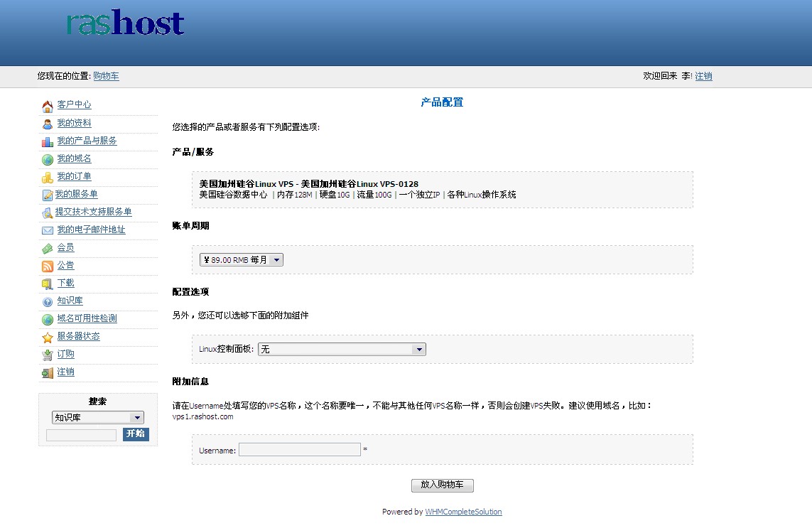The height and width of the screenshot is (528, 812).
Task: Check 服务器状态 link
Action: click(x=78, y=335)
